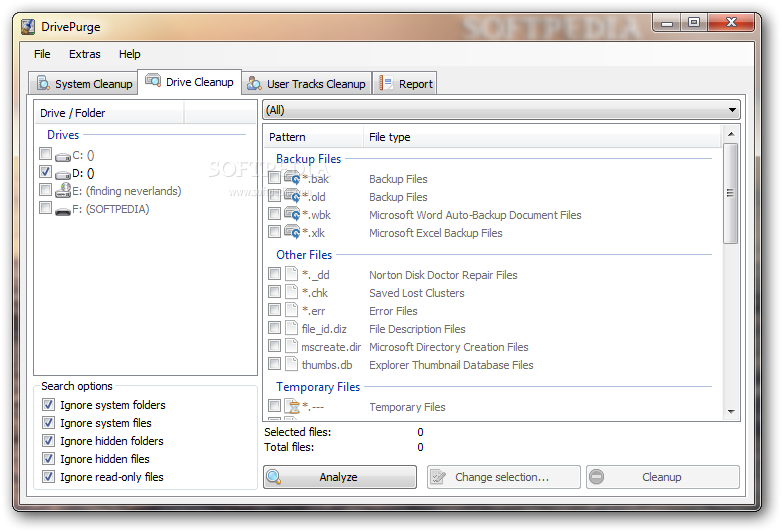Click the E: finding neverlands drive icon
The width and height of the screenshot is (782, 532).
pos(63,191)
